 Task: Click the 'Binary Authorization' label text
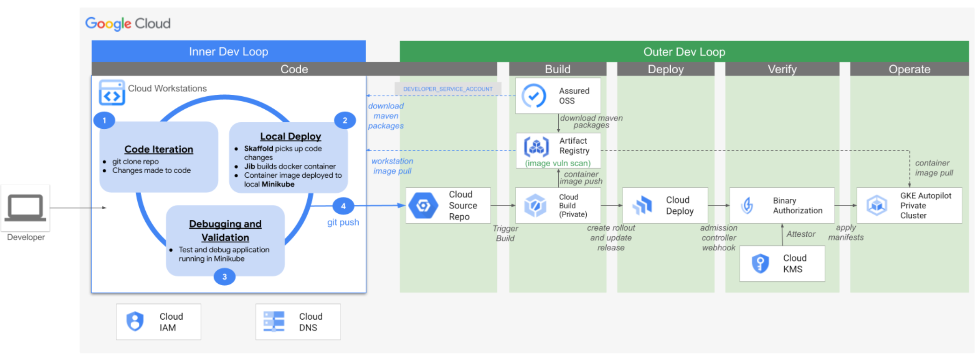point(797,205)
